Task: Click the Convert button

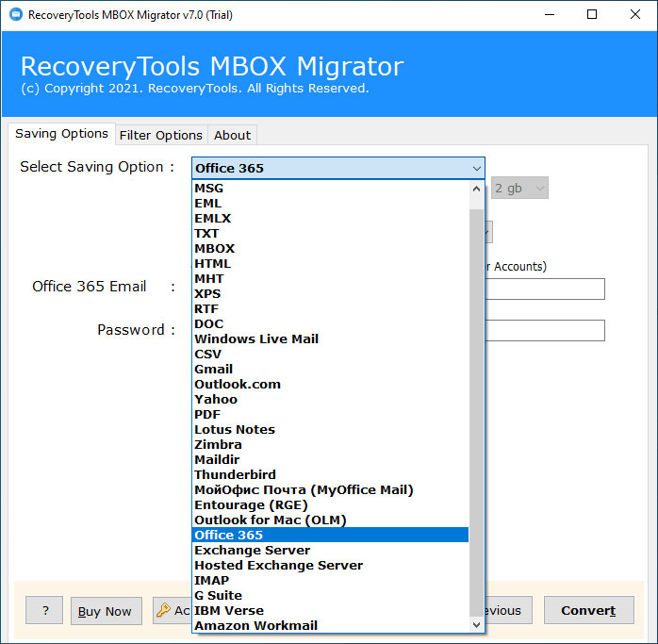Action: coord(588,610)
